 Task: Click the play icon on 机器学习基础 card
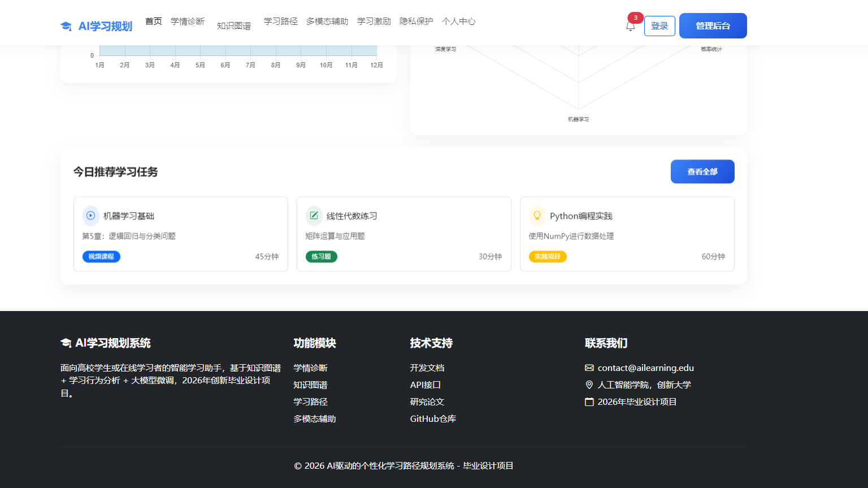[89, 215]
